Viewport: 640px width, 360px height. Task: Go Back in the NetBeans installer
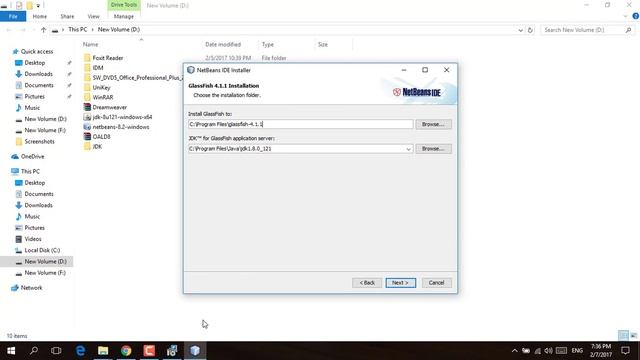coord(367,282)
